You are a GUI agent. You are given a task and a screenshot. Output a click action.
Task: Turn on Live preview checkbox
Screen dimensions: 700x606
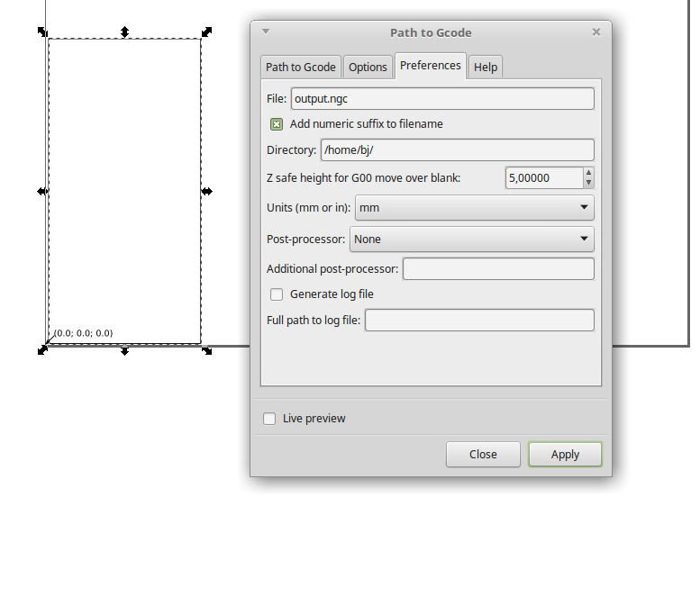269,419
